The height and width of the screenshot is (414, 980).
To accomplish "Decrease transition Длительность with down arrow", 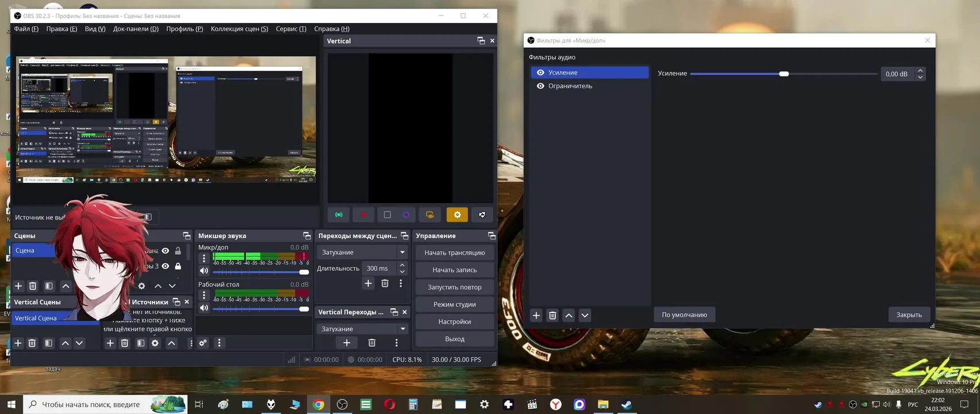I will 402,271.
